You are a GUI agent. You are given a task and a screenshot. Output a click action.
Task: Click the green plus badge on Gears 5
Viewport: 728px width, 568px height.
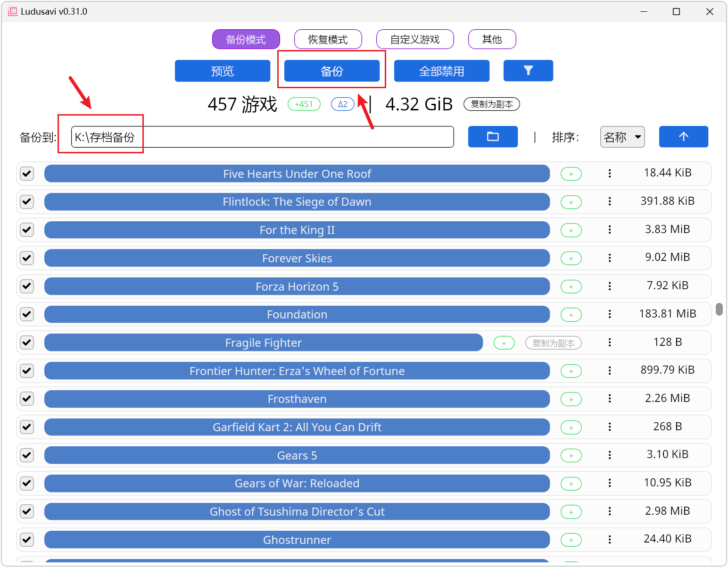point(571,456)
